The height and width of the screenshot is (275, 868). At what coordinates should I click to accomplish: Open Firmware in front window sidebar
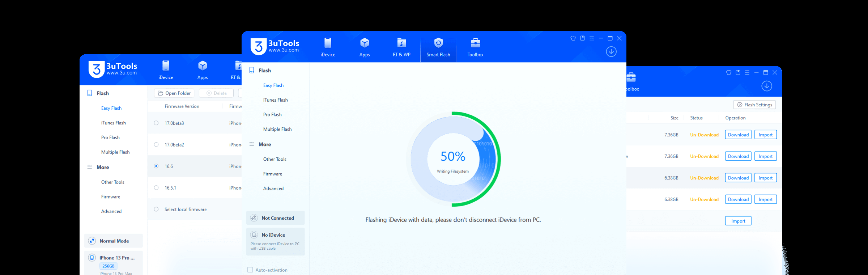tap(273, 174)
